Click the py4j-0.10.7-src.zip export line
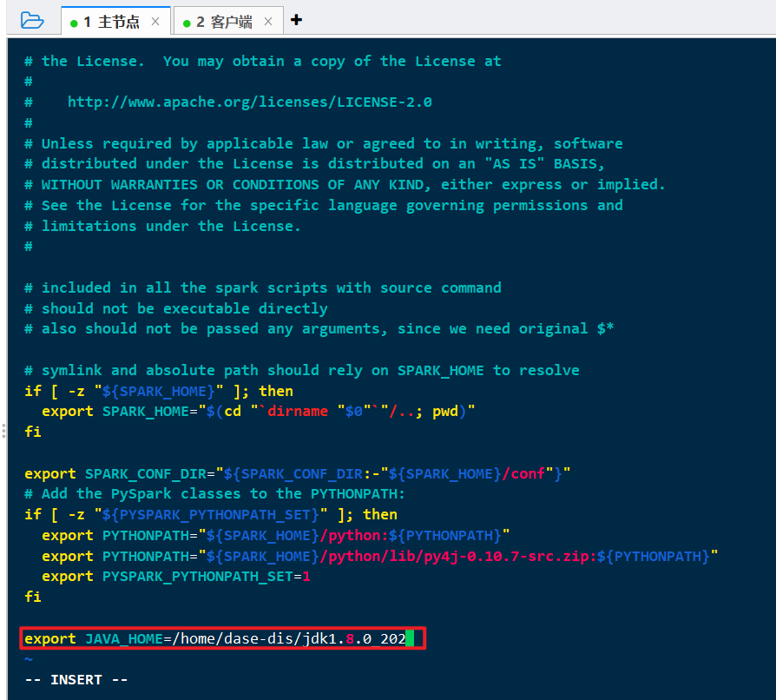This screenshot has height=700, width=776. pyautogui.click(x=380, y=557)
